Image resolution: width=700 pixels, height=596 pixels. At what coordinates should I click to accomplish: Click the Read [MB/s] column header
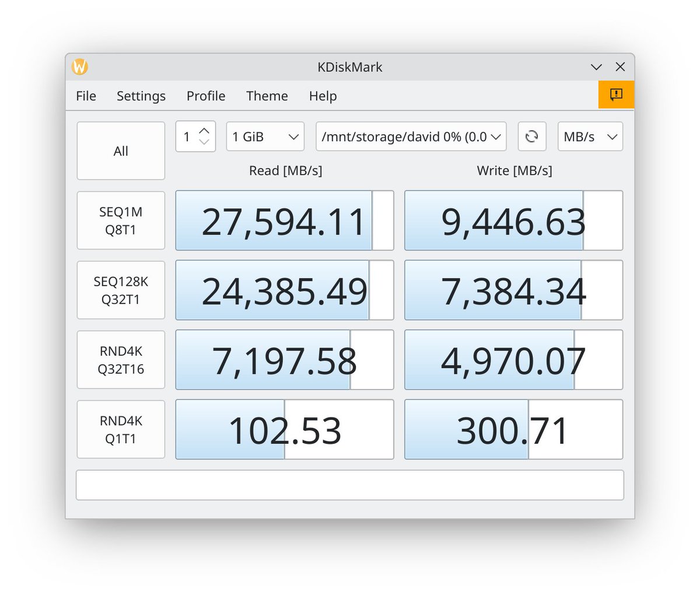click(x=285, y=170)
